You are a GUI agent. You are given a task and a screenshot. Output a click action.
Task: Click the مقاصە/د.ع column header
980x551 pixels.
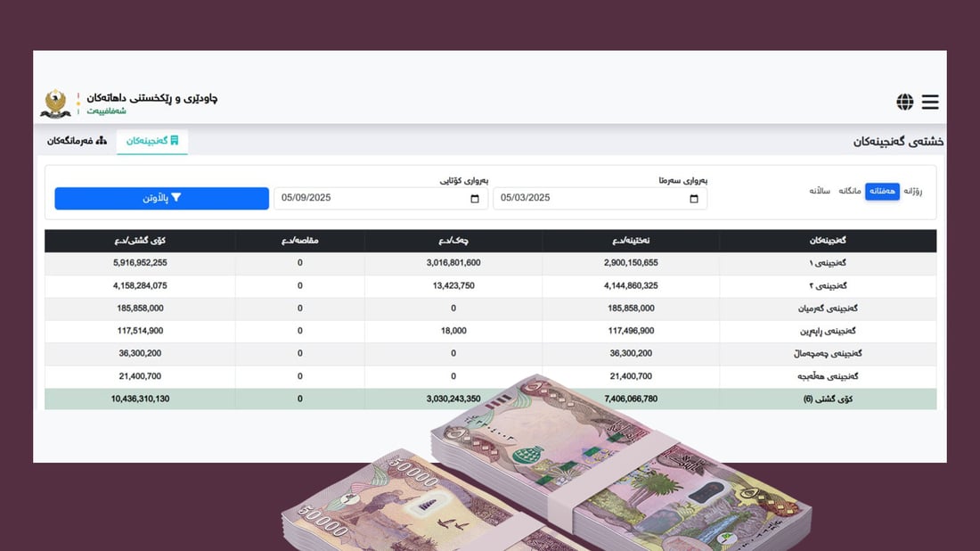point(300,241)
